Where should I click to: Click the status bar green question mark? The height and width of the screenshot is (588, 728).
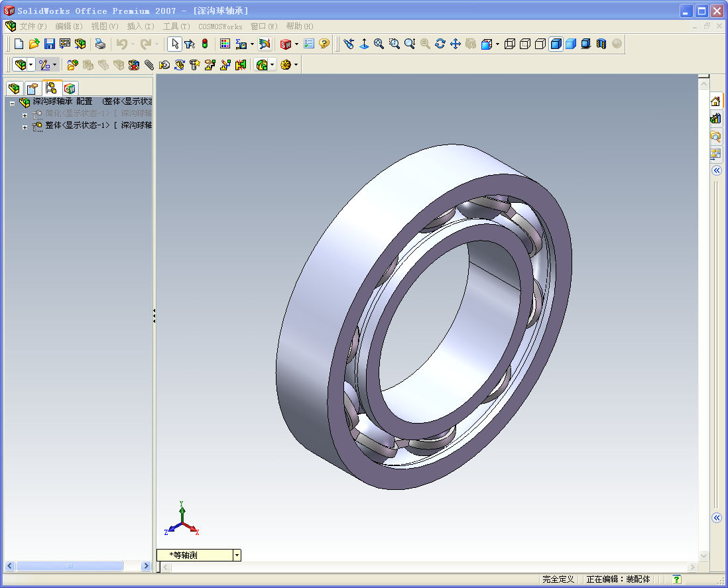point(676,579)
